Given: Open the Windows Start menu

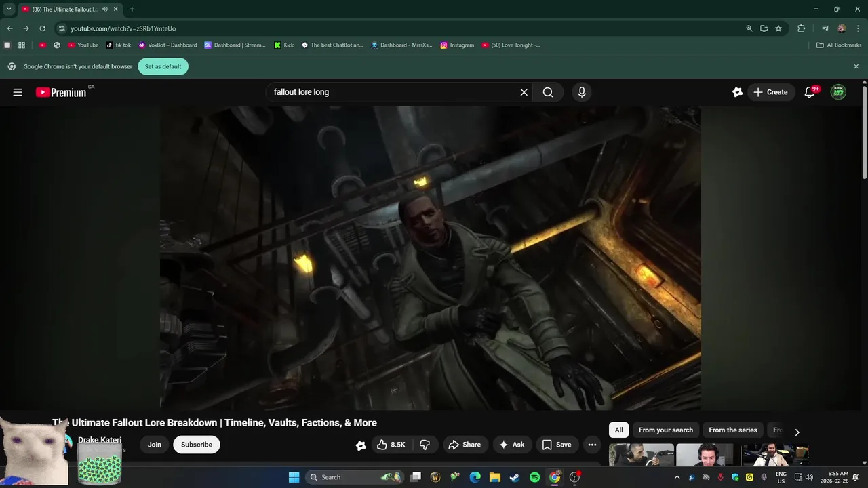Looking at the screenshot, I should click(x=294, y=477).
